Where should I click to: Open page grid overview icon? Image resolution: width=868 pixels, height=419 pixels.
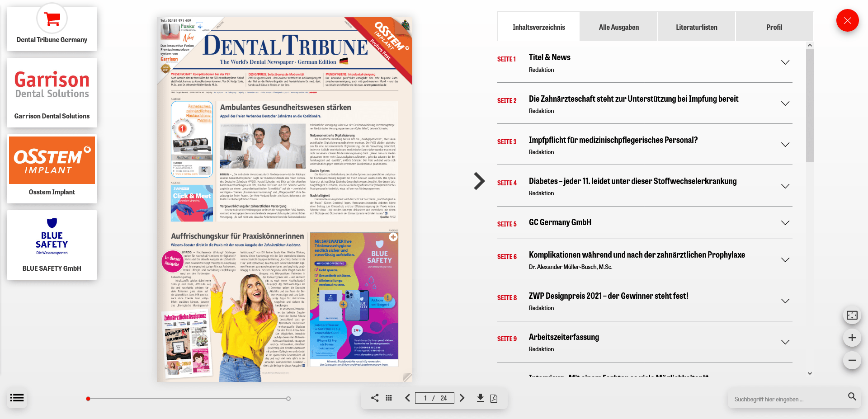tap(389, 398)
